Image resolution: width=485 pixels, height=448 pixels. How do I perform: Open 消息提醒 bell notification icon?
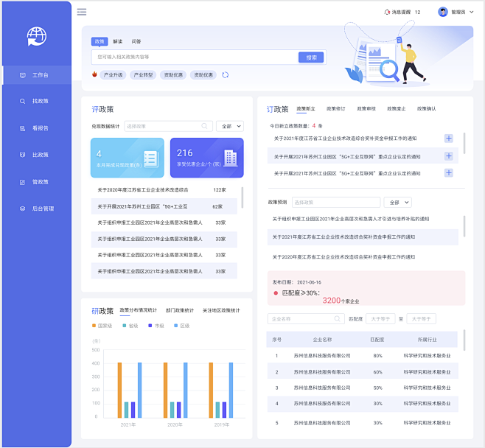[x=387, y=12]
